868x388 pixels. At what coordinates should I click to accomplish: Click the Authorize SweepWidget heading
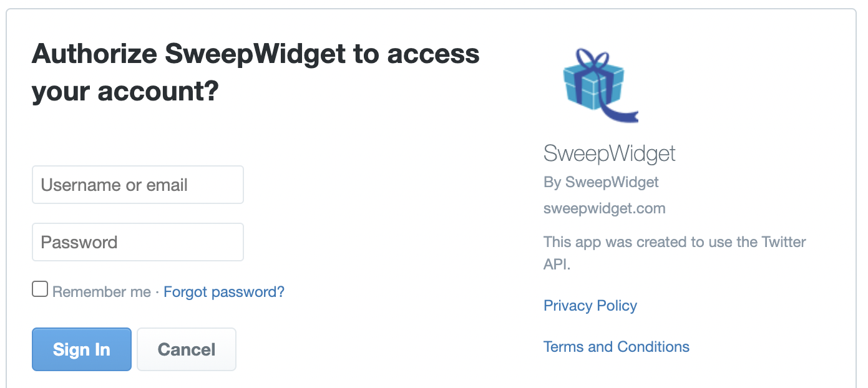pyautogui.click(x=256, y=72)
